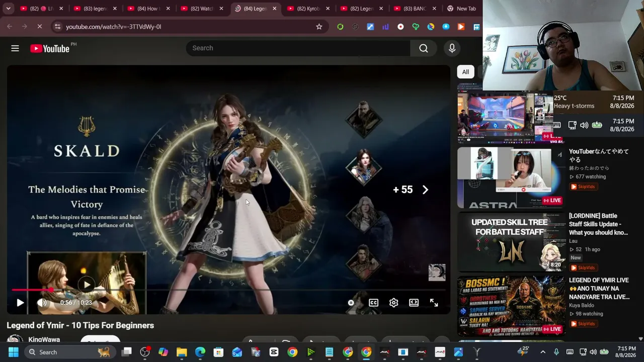Open taskbar clock showing 7:15 PM
644x362 pixels.
(x=626, y=352)
